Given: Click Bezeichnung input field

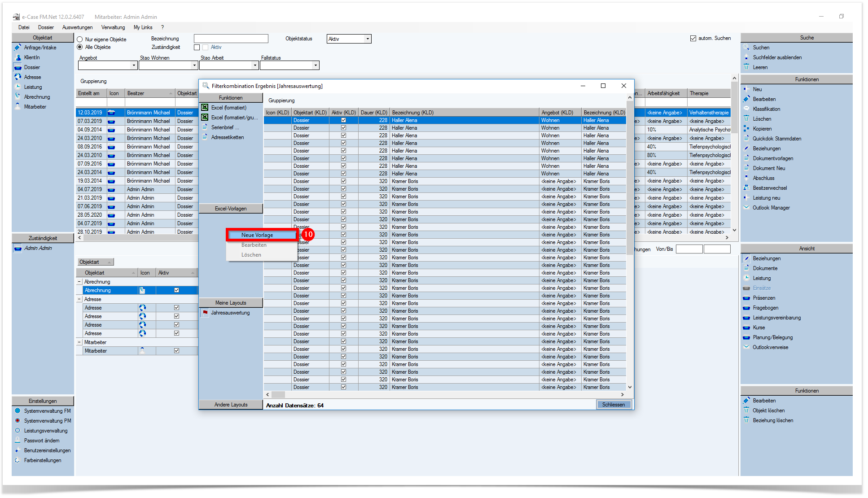Looking at the screenshot, I should [x=231, y=39].
